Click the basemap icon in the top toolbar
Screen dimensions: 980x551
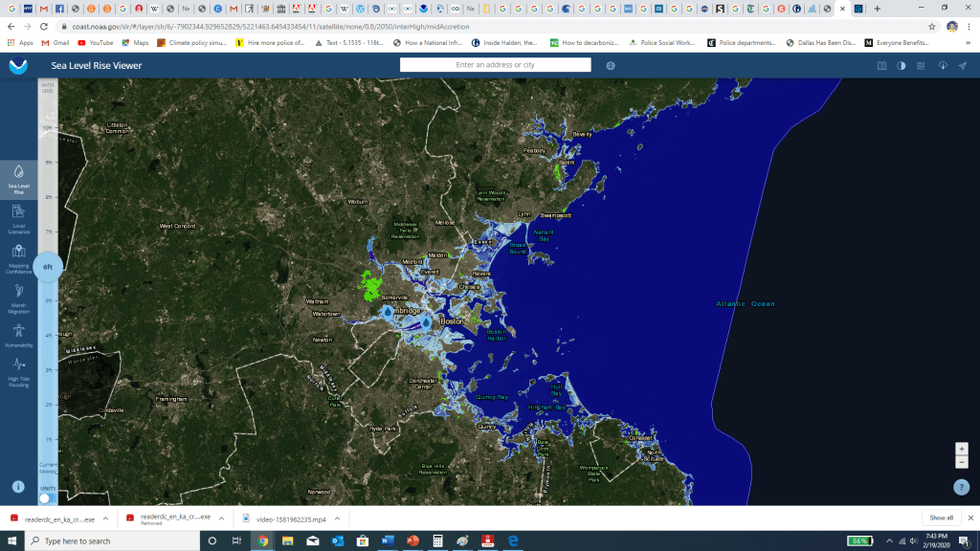[882, 65]
